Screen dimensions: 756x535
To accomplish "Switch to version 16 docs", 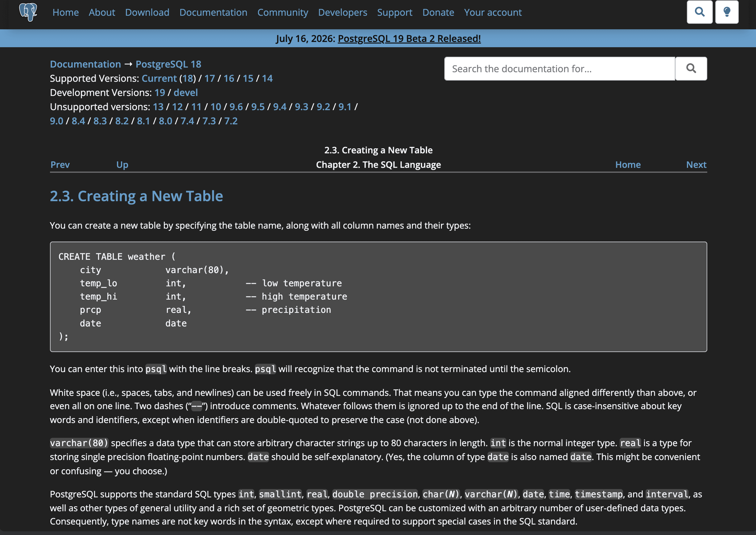I will point(229,78).
